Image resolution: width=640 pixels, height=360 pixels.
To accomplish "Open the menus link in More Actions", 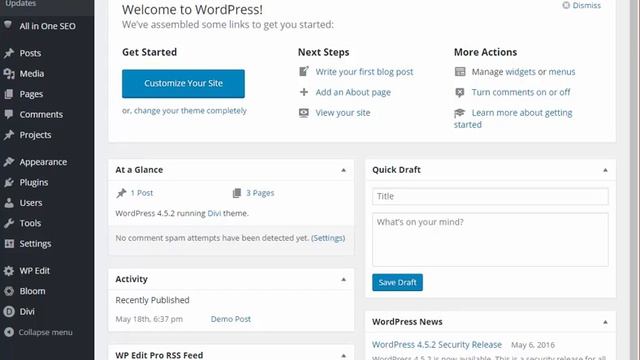I will 562,72.
